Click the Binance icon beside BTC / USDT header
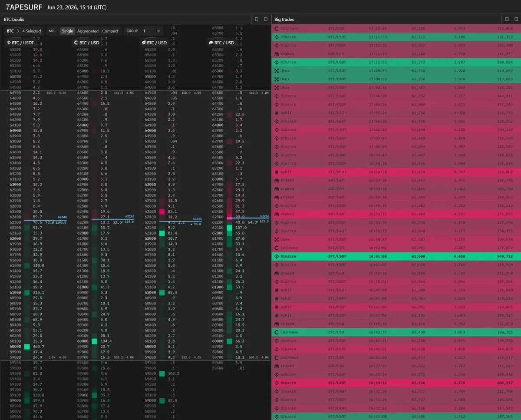 coord(8,43)
